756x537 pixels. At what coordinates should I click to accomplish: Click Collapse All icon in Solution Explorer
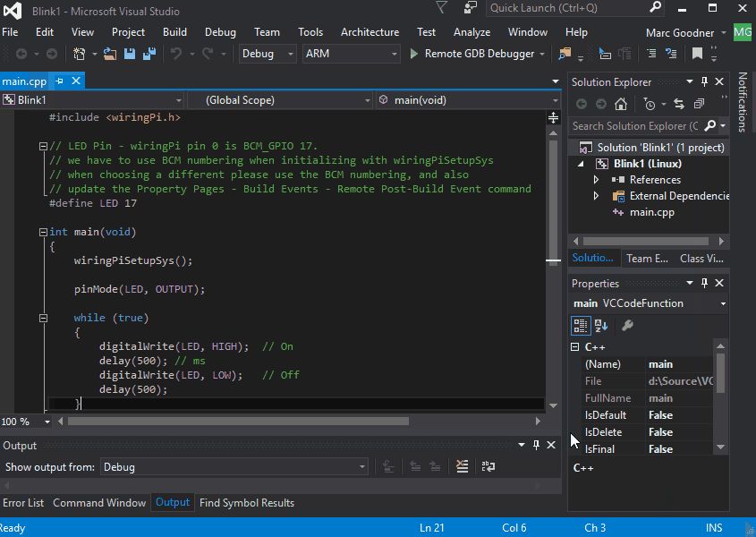[699, 104]
